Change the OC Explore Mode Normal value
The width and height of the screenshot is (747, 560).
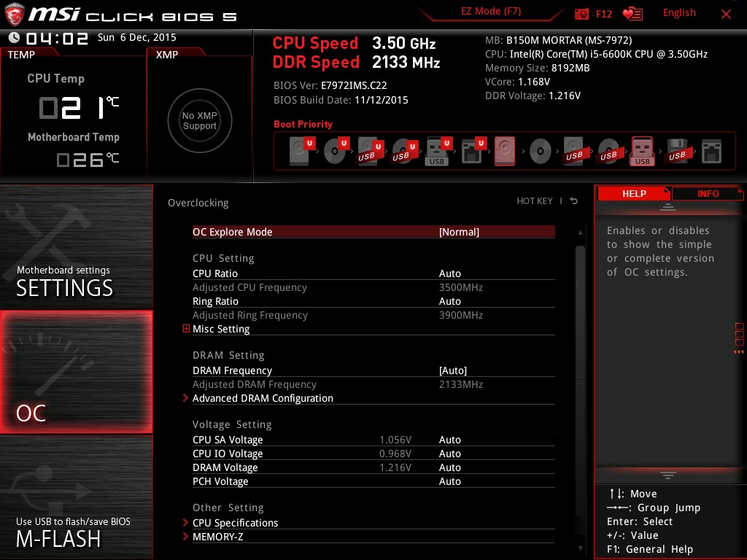459,232
